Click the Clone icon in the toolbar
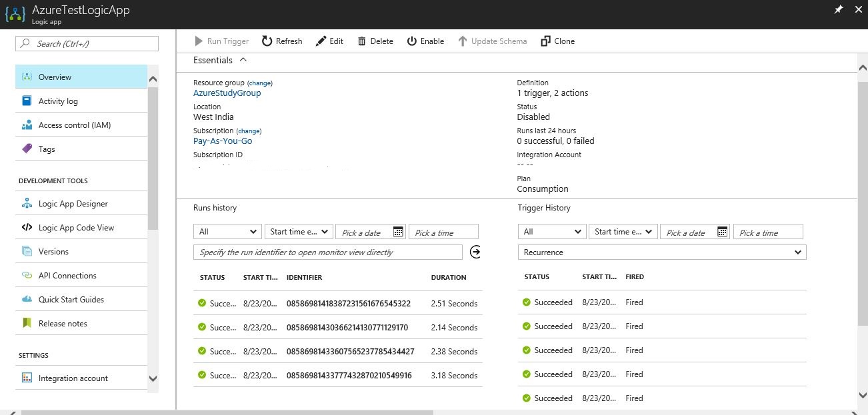The width and height of the screenshot is (868, 415). pyautogui.click(x=546, y=41)
